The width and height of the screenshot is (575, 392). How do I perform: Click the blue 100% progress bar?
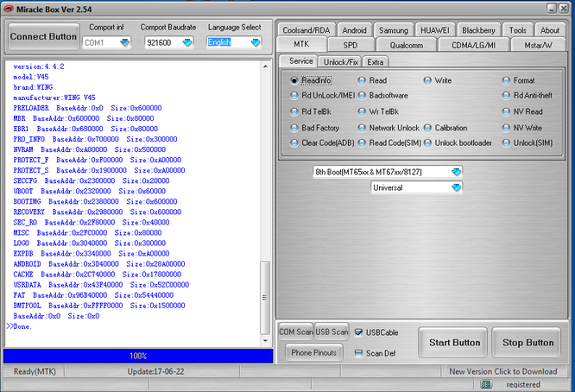(x=138, y=356)
